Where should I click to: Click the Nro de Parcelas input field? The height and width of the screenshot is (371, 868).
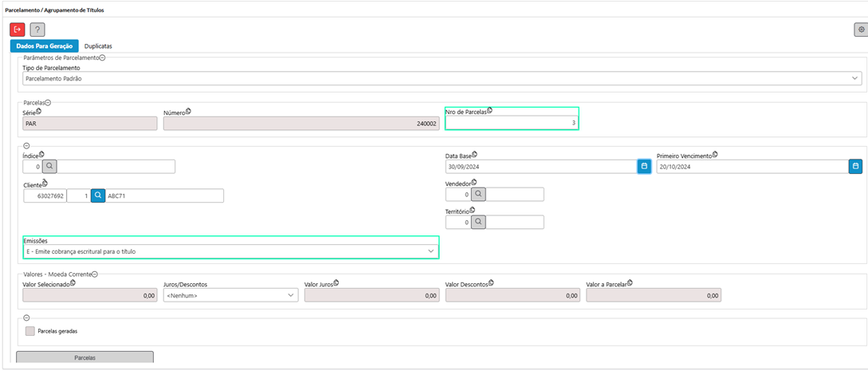point(512,122)
